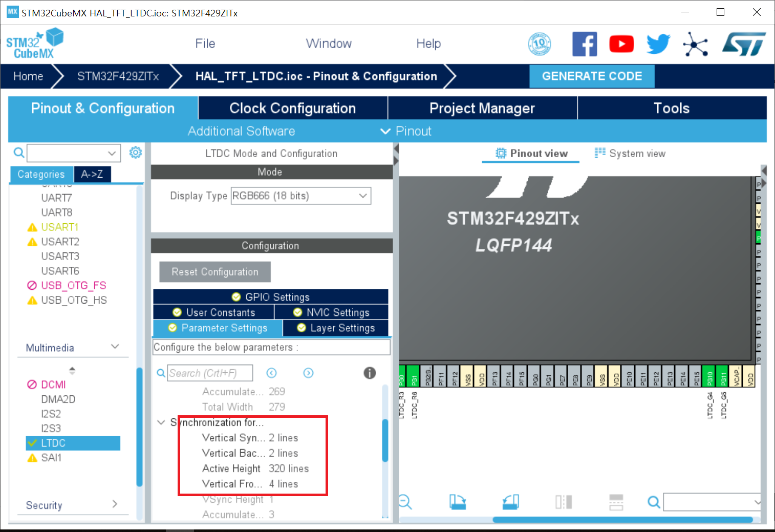This screenshot has height=532, width=775.
Task: Select green pin PB10 on the chip
Action: coord(709,376)
